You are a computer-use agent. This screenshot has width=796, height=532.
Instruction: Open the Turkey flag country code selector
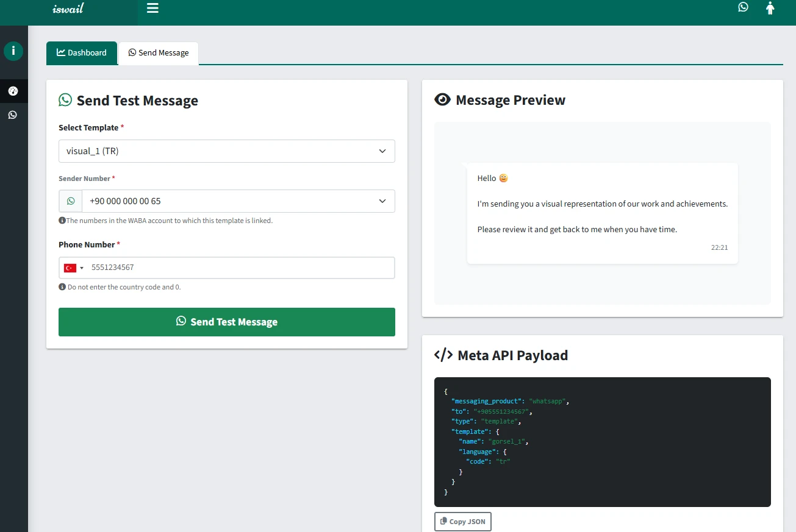tap(74, 268)
